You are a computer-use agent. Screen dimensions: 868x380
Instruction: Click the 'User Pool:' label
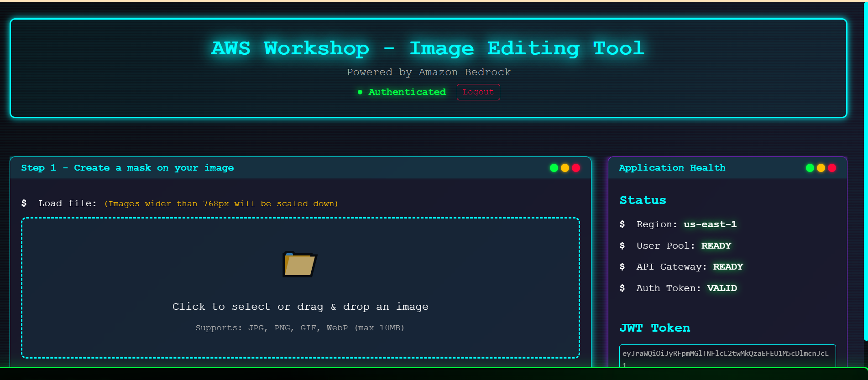click(x=666, y=246)
